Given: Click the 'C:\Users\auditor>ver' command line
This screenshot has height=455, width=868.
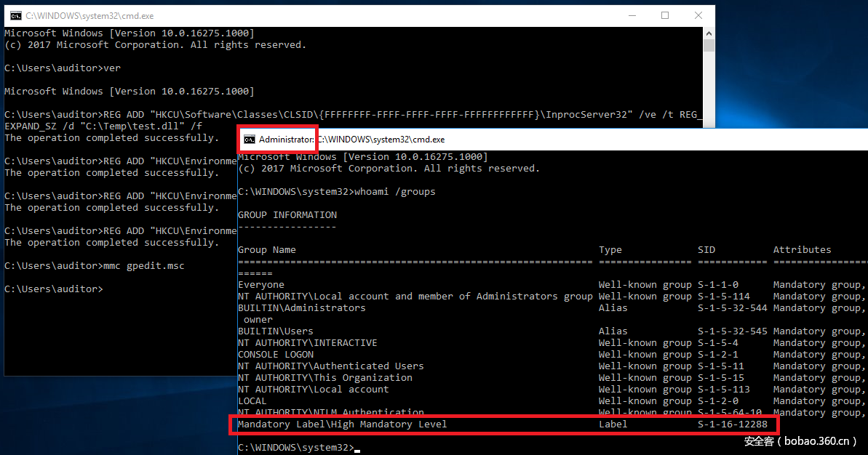Looking at the screenshot, I should click(63, 68).
